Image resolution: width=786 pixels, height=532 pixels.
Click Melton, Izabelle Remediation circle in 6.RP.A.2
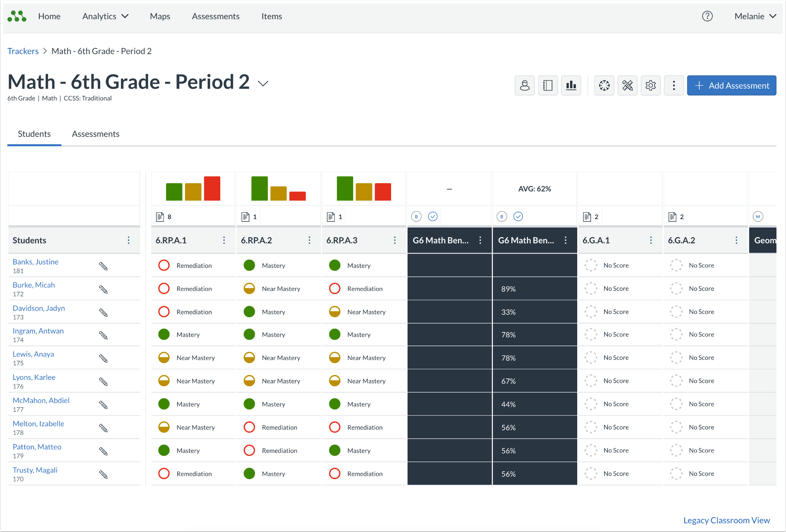point(249,427)
